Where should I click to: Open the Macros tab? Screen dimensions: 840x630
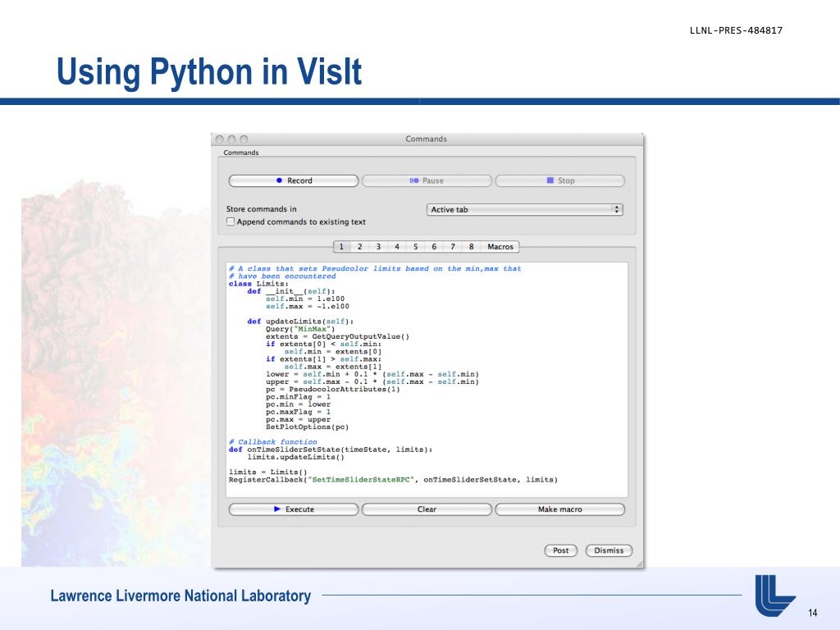pos(500,246)
